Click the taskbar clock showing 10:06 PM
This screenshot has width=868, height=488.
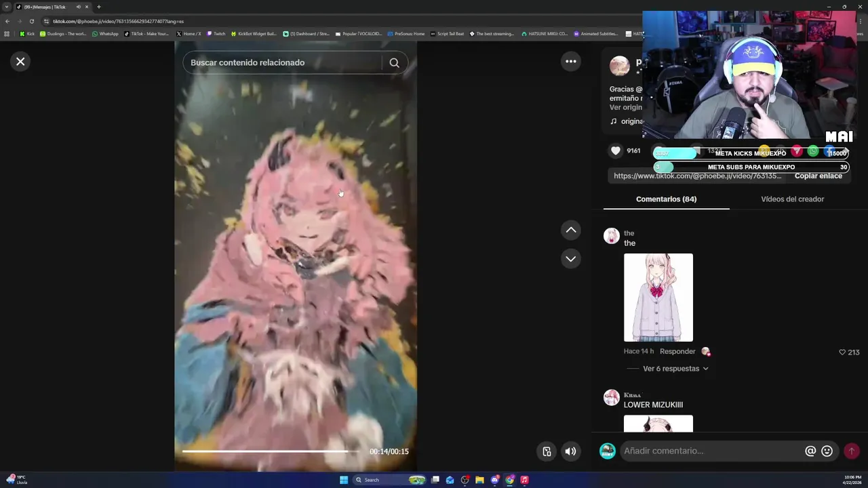(x=853, y=480)
